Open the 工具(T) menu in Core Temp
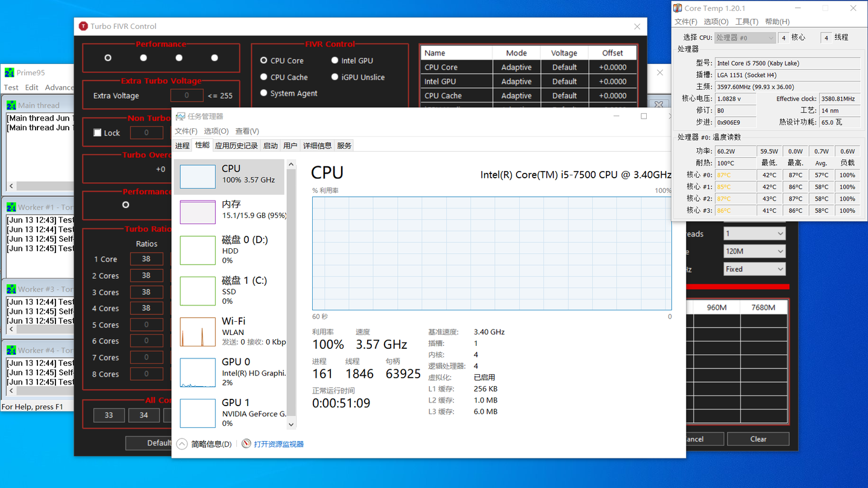This screenshot has width=868, height=488. [747, 22]
